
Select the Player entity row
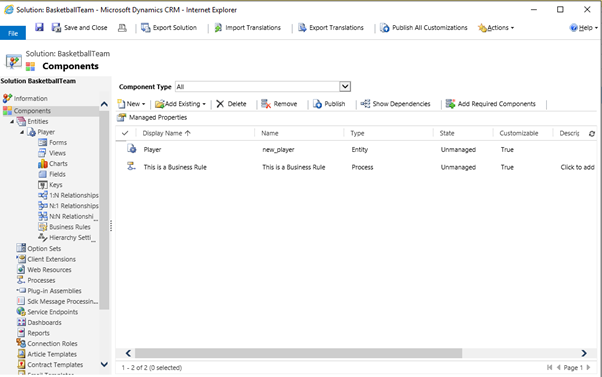pos(356,150)
